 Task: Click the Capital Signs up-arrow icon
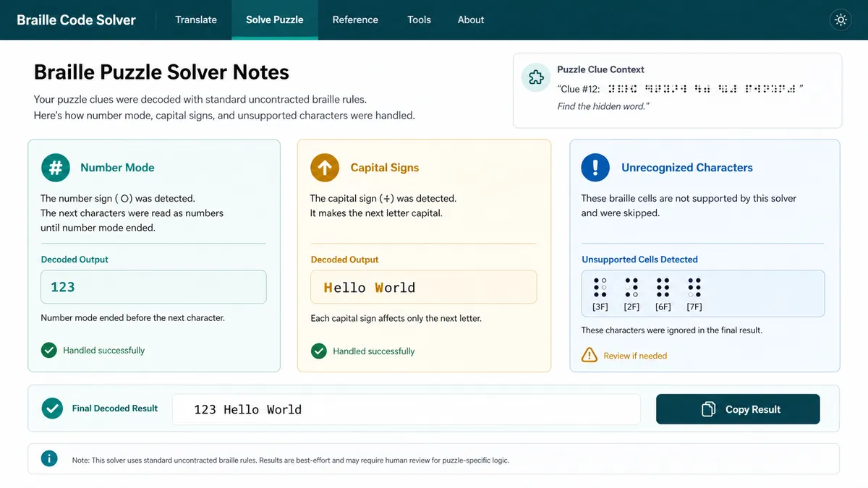point(325,168)
